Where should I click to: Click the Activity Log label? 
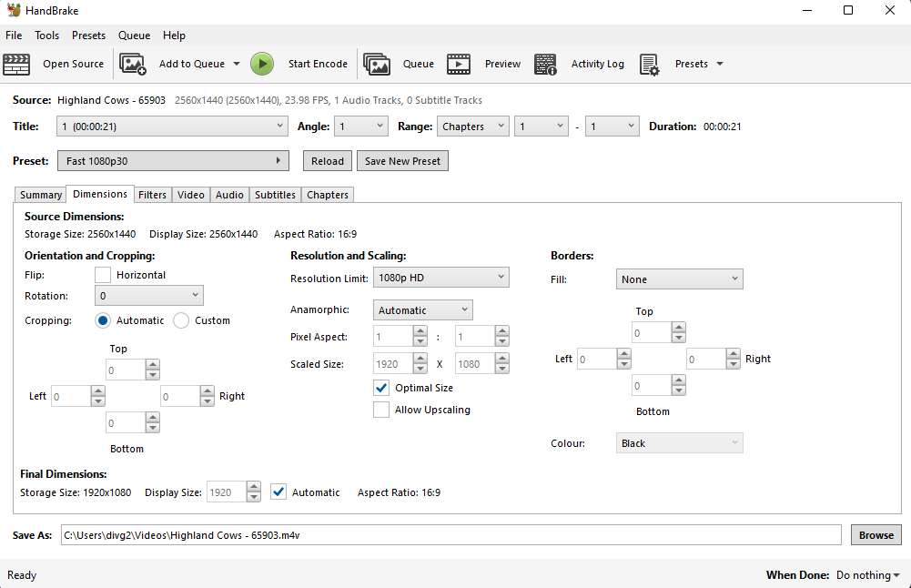[x=598, y=64]
